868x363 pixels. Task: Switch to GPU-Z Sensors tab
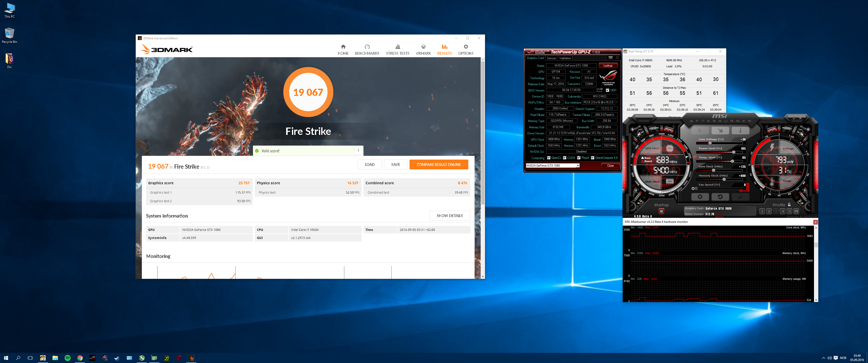pos(551,58)
